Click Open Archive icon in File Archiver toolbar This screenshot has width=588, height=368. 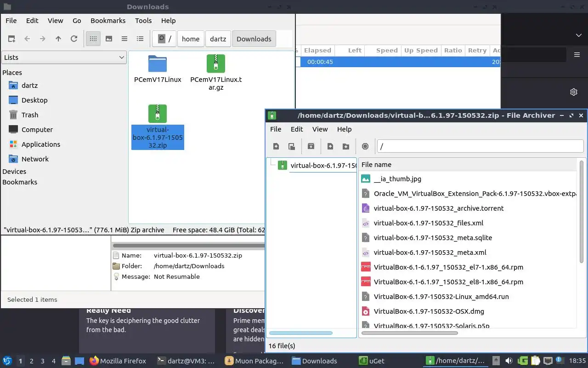292,146
